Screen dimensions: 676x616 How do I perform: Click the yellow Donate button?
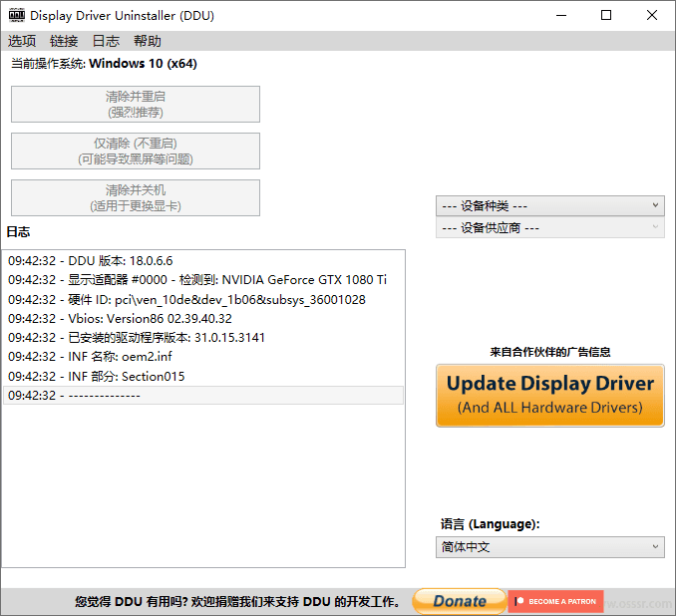(459, 601)
